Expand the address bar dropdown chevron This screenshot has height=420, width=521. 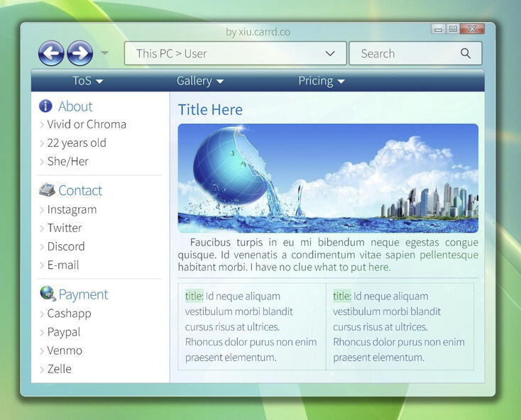pyautogui.click(x=330, y=53)
